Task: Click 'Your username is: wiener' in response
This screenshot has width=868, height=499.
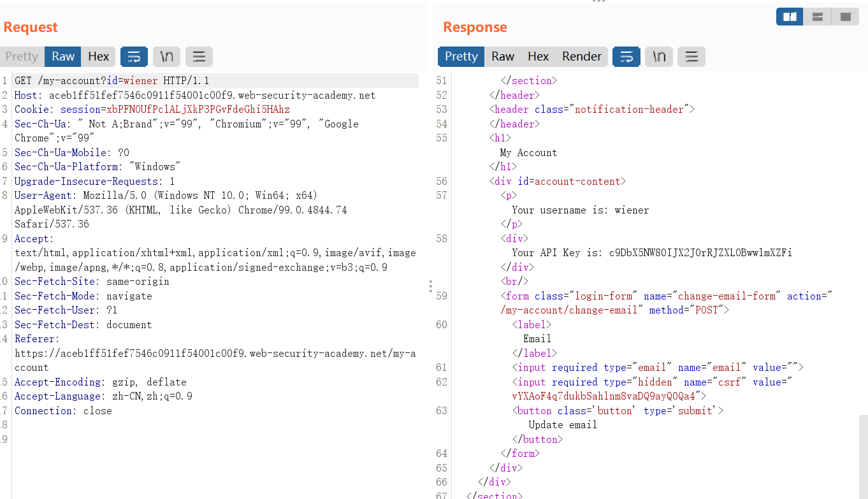Action: point(581,210)
